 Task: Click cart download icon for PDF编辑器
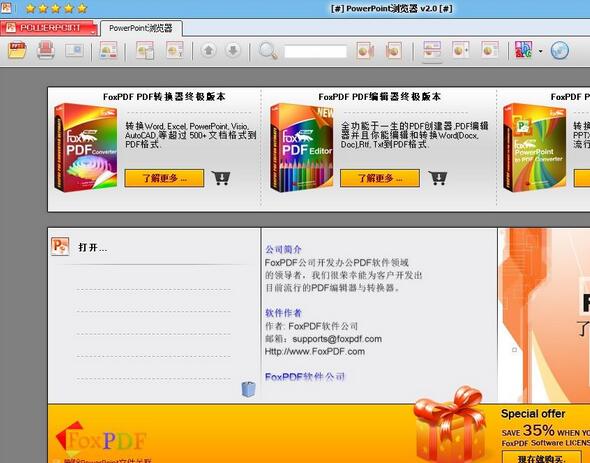[438, 178]
